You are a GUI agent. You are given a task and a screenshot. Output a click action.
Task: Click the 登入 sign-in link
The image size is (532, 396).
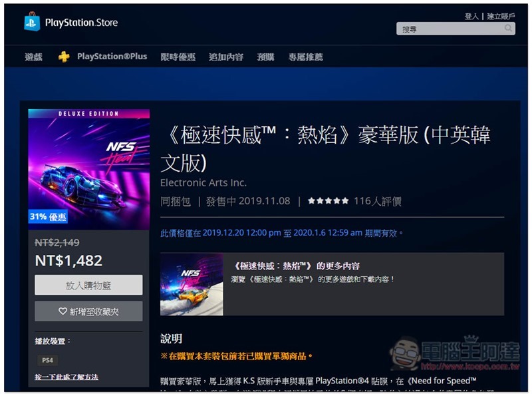[x=471, y=16]
